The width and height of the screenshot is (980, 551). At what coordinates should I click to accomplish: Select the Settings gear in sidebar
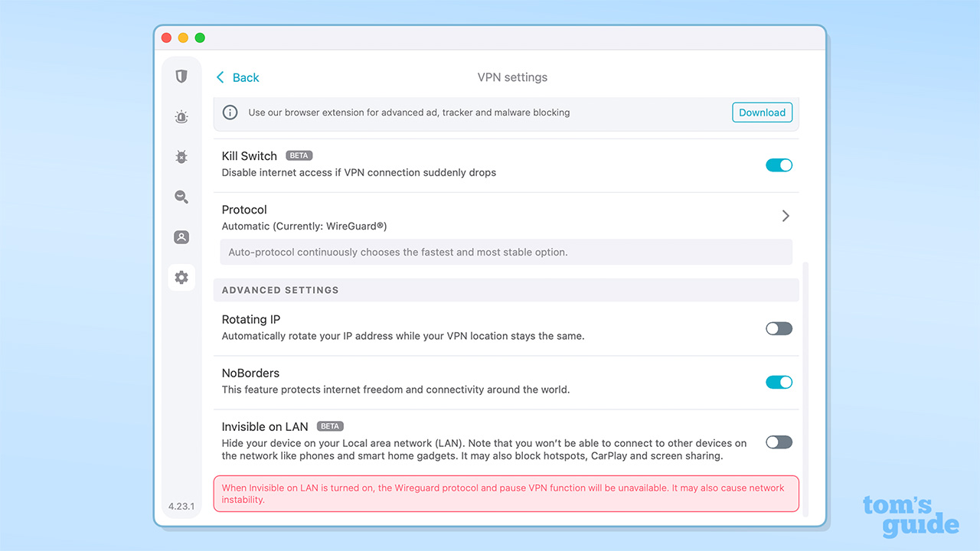point(181,277)
